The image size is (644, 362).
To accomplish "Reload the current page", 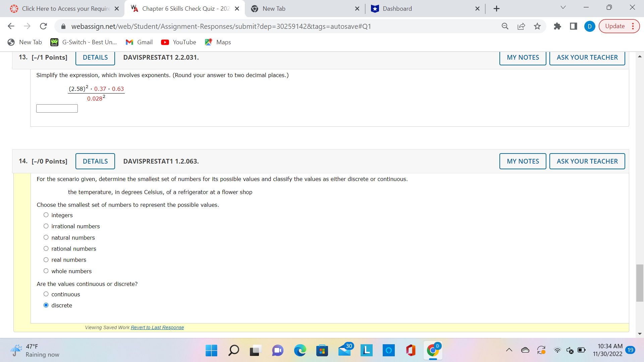I will click(x=43, y=26).
